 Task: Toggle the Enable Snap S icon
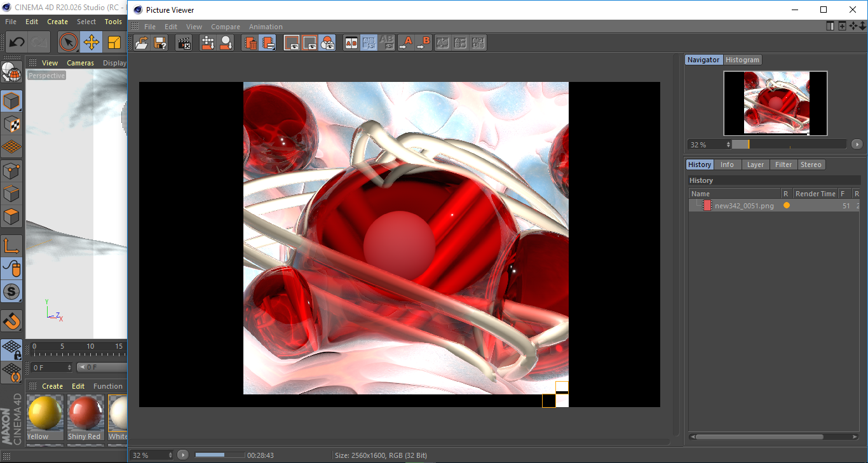click(x=11, y=292)
